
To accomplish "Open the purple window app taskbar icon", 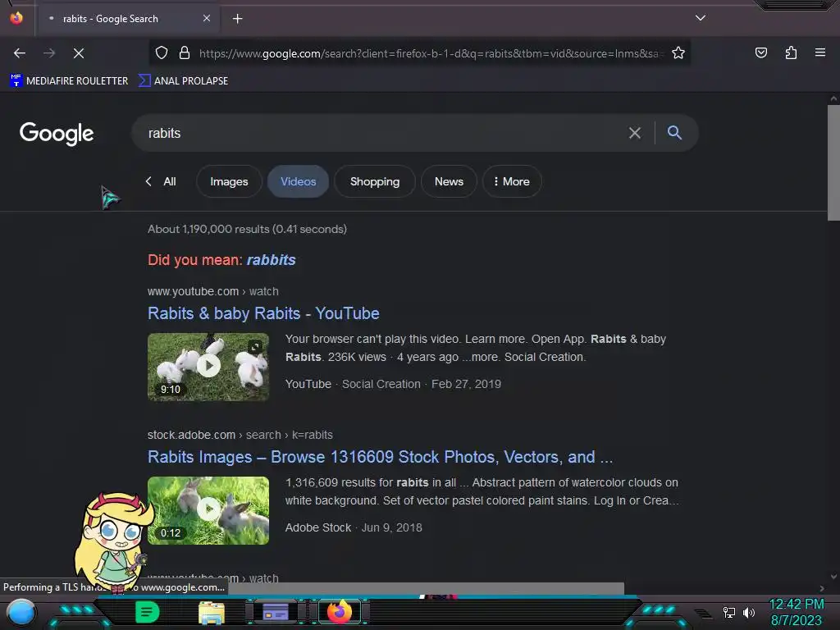I will (276, 612).
